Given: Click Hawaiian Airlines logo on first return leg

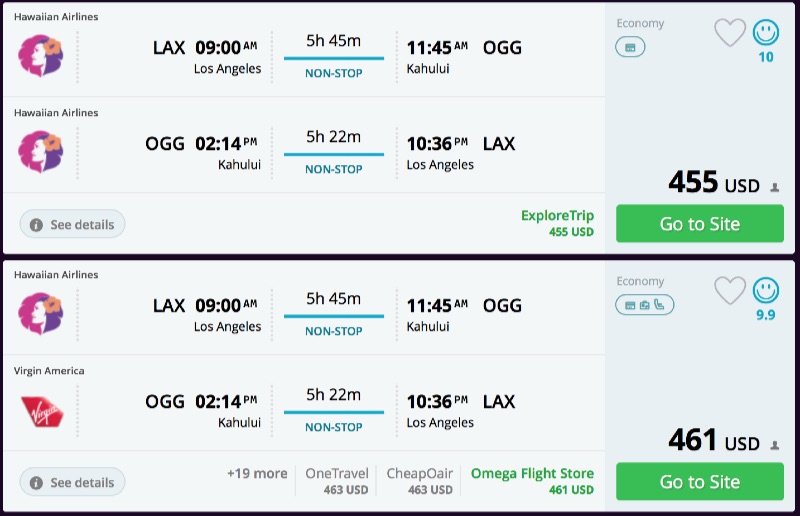Looking at the screenshot, I should [40, 152].
